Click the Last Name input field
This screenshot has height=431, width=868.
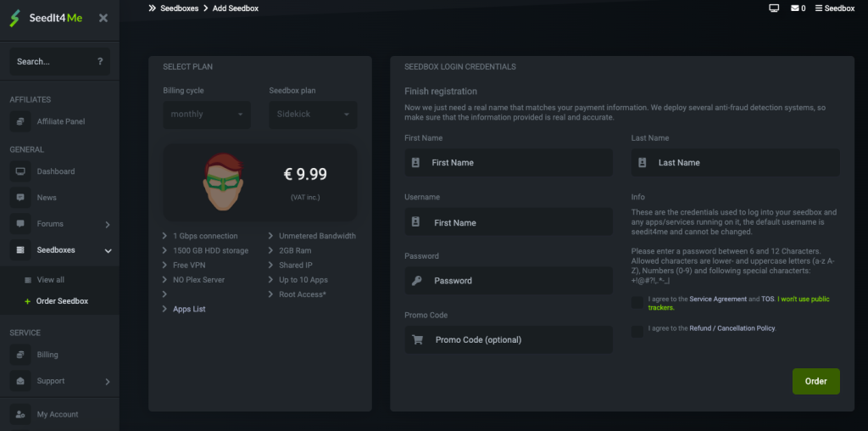click(x=735, y=162)
